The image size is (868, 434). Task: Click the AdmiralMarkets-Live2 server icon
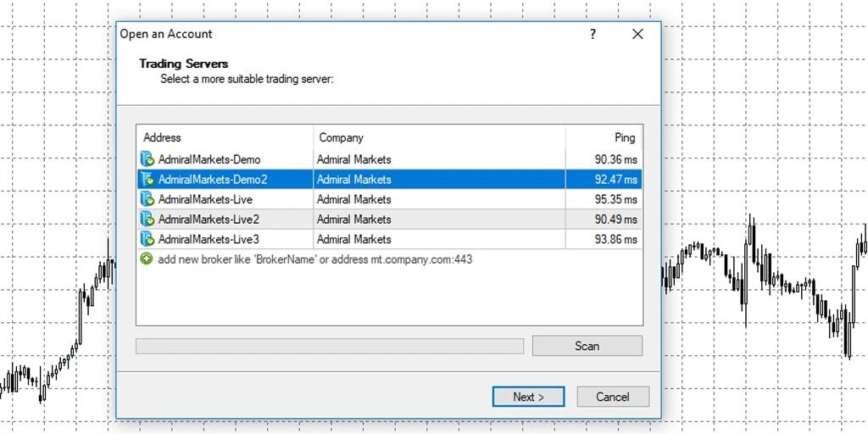pos(147,220)
